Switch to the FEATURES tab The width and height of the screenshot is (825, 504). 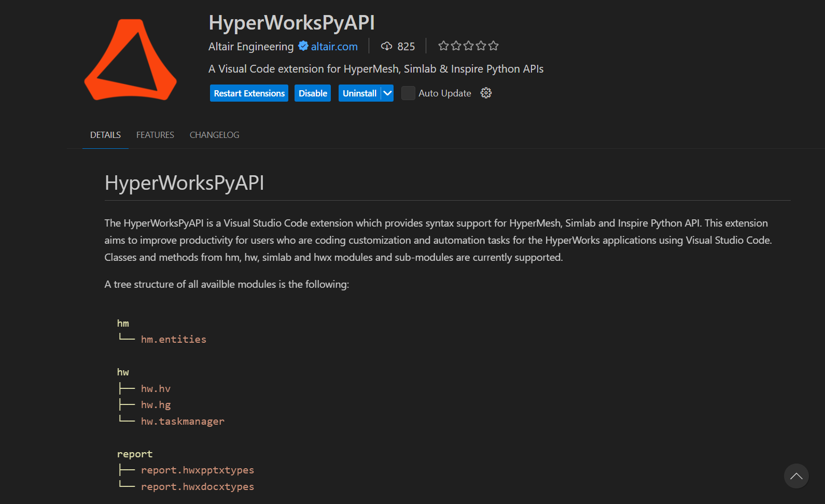pyautogui.click(x=155, y=135)
